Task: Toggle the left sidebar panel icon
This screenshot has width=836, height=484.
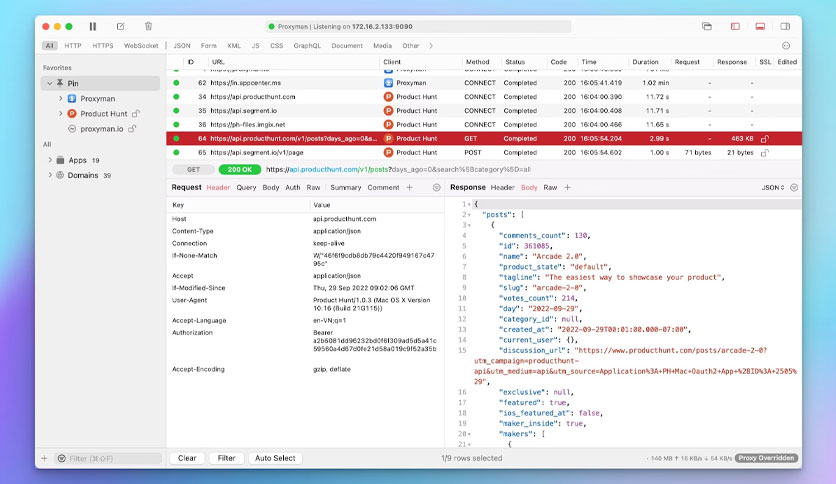Action: (735, 26)
